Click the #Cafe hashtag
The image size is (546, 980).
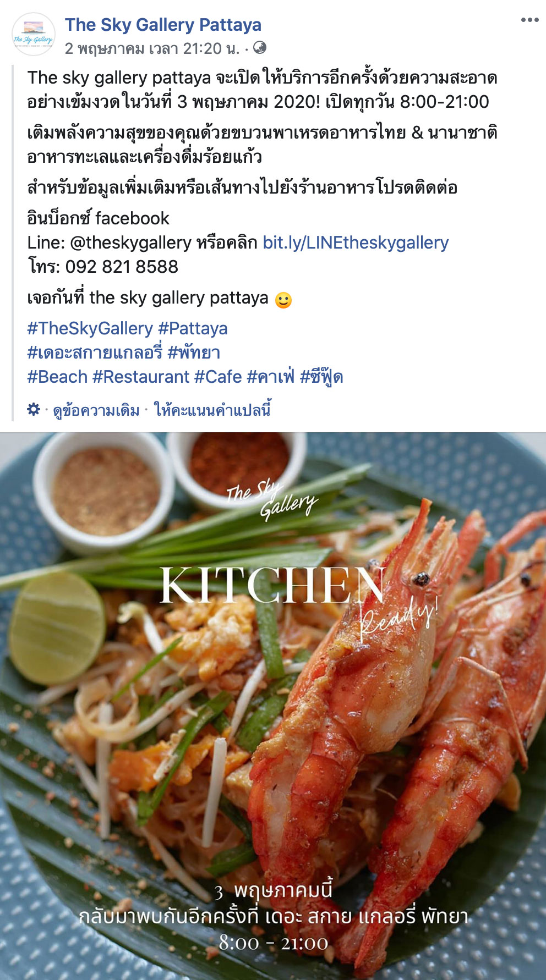pyautogui.click(x=218, y=377)
